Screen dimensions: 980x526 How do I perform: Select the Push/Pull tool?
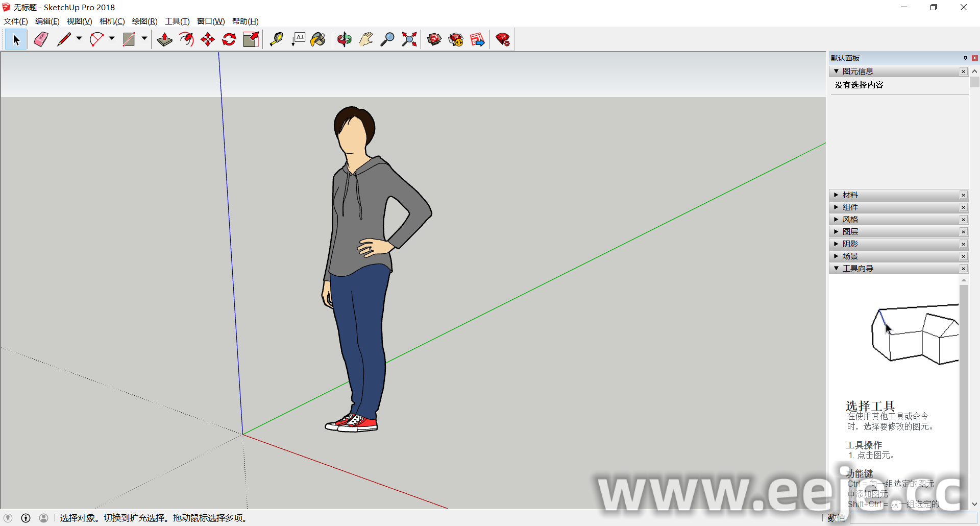coord(164,39)
